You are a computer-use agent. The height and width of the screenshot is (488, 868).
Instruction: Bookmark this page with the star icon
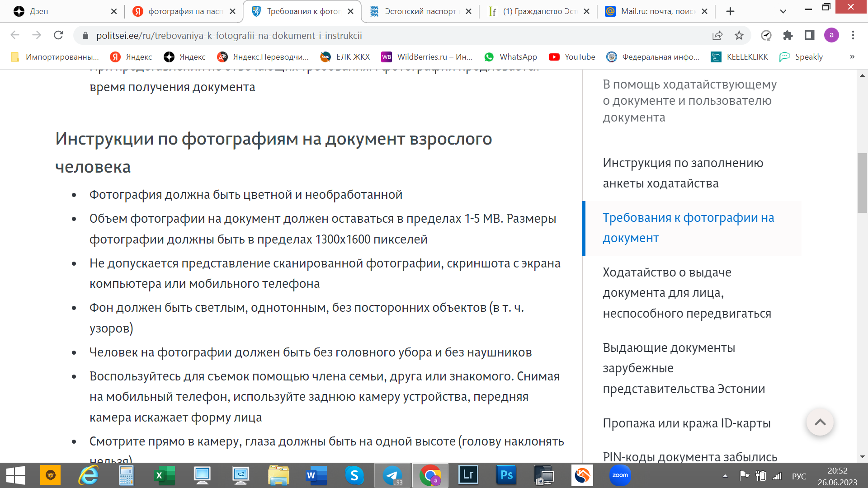[x=739, y=35]
